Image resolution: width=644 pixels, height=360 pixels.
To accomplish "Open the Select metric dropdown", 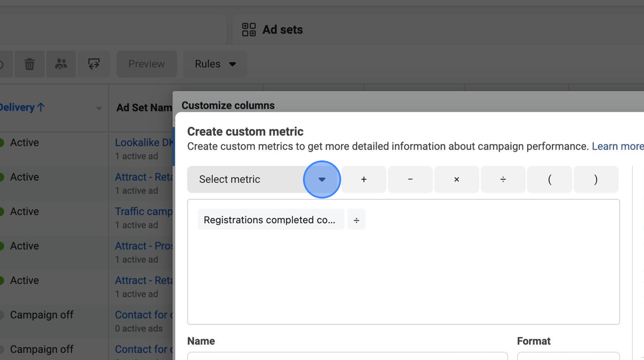I will click(322, 179).
